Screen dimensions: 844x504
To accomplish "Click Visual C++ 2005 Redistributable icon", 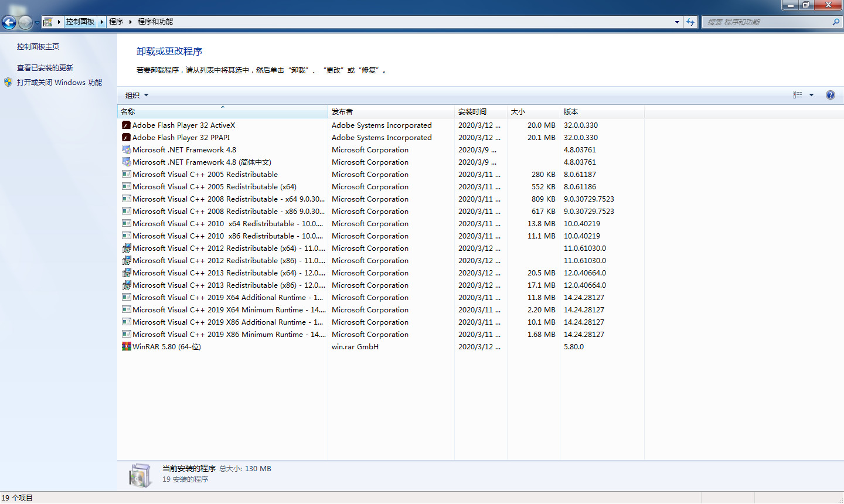I will 126,174.
